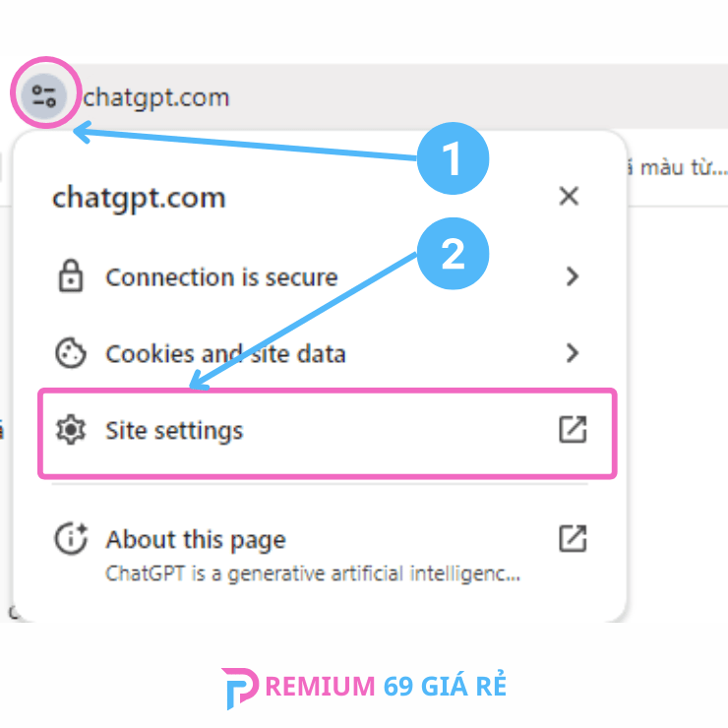The height and width of the screenshot is (728, 728).
Task: Click the blue number 1 badge
Action: pos(453,159)
